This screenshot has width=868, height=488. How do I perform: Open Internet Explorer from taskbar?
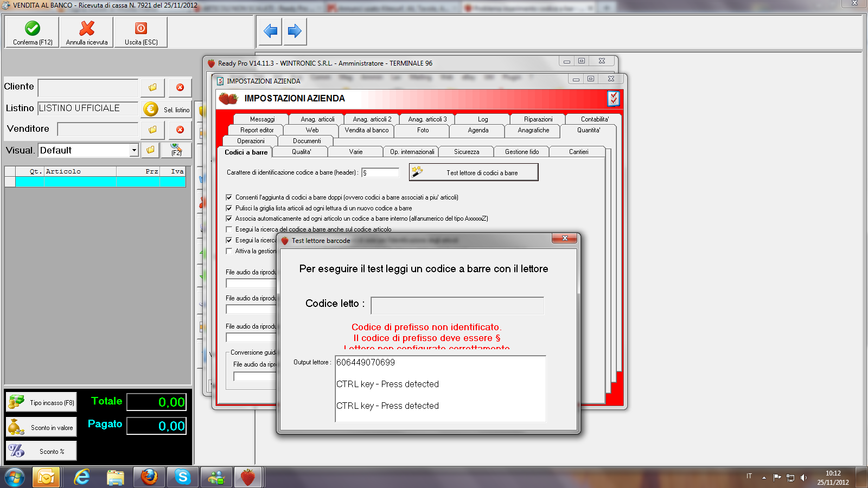click(82, 477)
